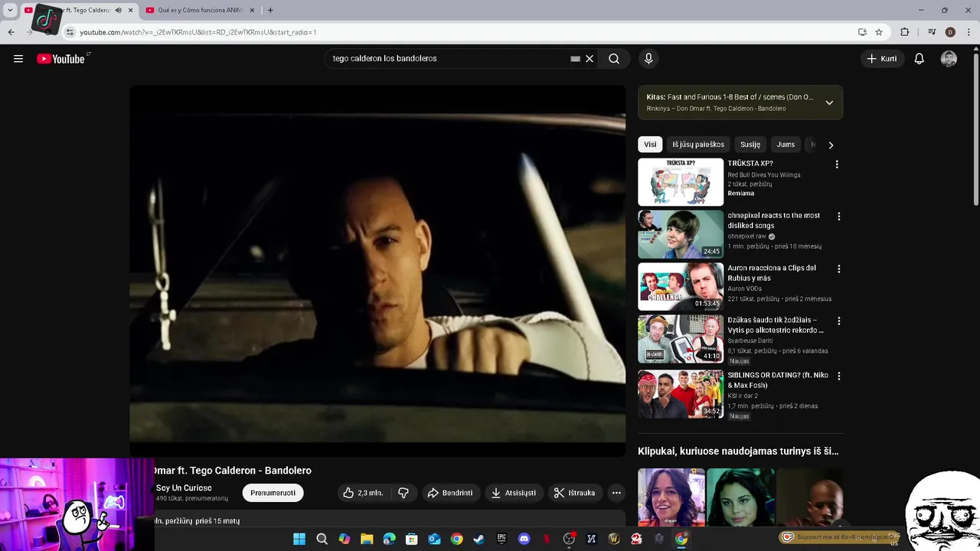Open the on-screen keyboard in search box
Screen dimensions: 980x551
pyautogui.click(x=576, y=59)
